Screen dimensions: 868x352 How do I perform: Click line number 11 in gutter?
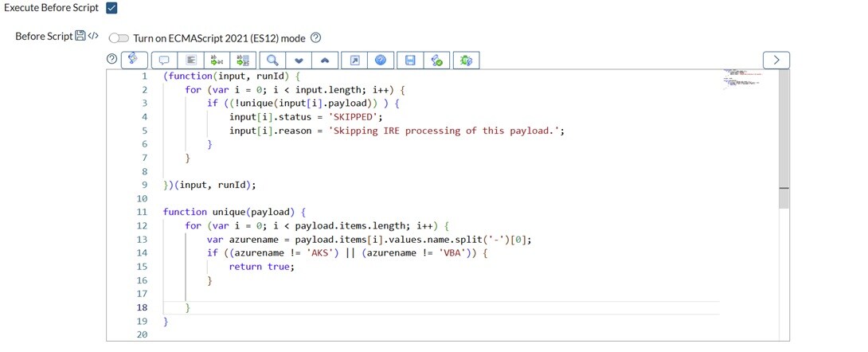click(x=142, y=212)
